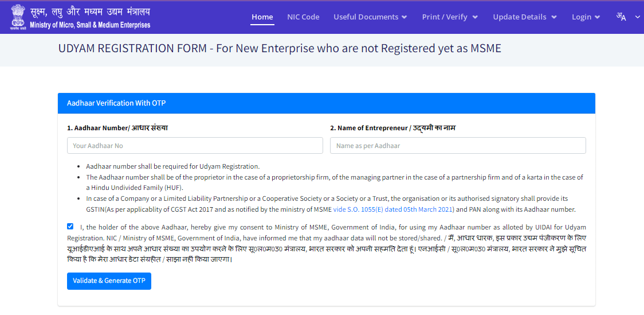Viewport: 644px width, 315px height.
Task: Open the Login dropdown menu
Action: (x=586, y=17)
